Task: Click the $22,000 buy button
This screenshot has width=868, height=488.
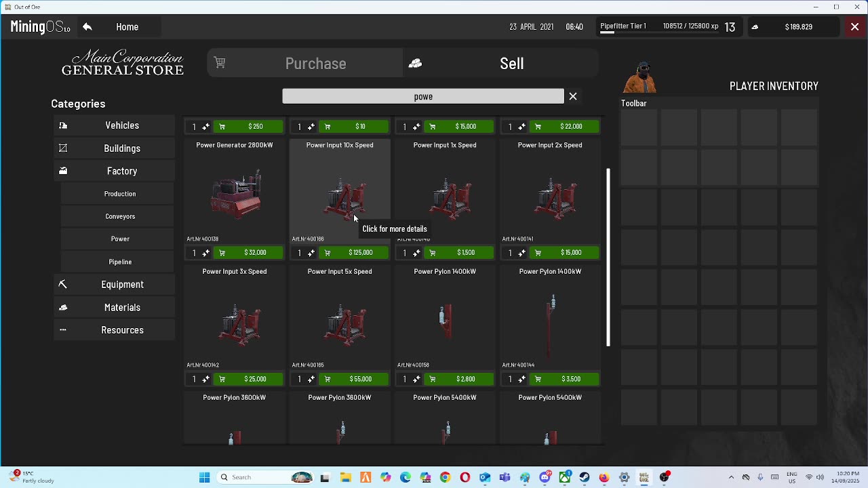Action: coord(564,127)
